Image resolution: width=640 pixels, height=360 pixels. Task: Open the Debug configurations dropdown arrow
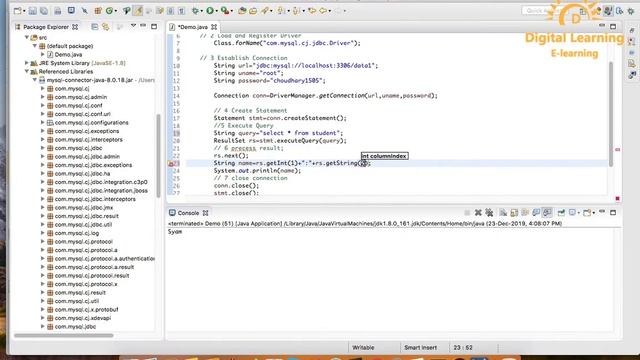(202, 11)
